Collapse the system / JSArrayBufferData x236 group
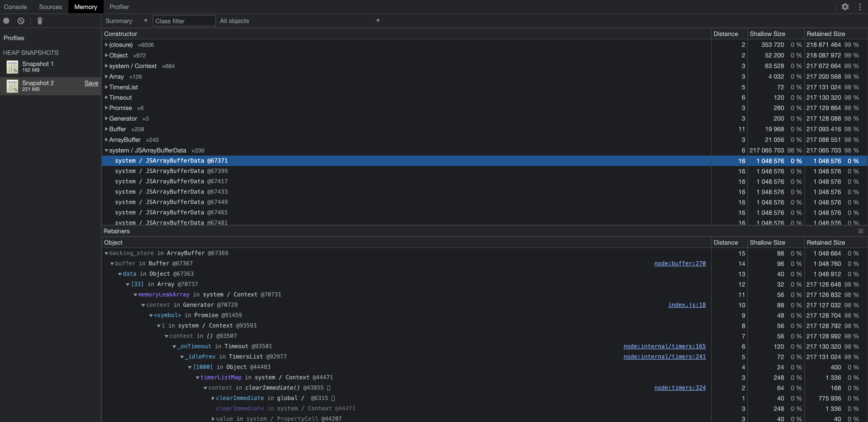Screen dimensions: 868x422 point(106,150)
